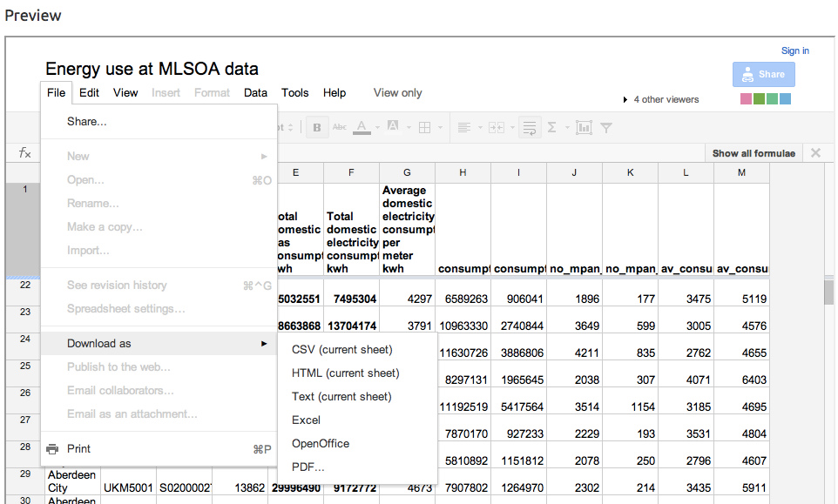Open the merge cells dropdown arrow

pyautogui.click(x=512, y=128)
